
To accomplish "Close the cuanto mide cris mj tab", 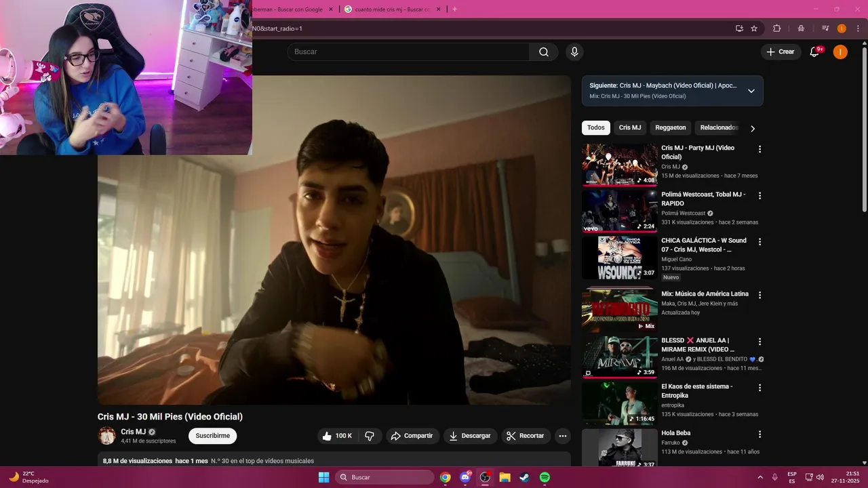I will coord(438,9).
